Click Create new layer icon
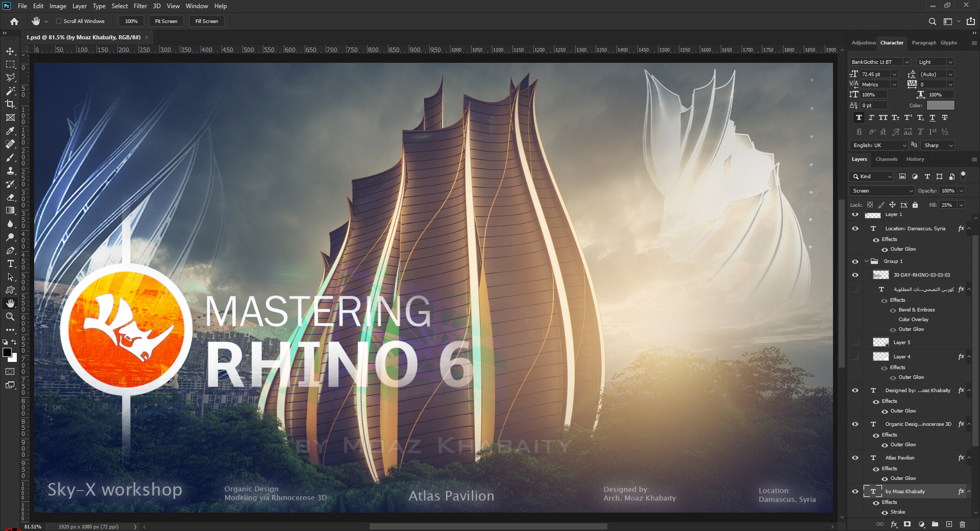 click(949, 524)
